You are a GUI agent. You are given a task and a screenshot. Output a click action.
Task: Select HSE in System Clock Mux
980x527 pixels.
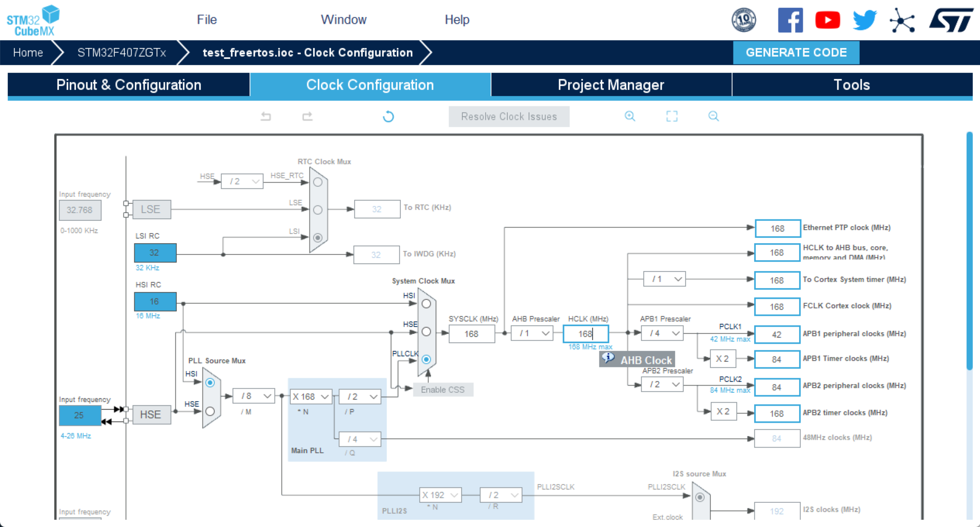426,332
